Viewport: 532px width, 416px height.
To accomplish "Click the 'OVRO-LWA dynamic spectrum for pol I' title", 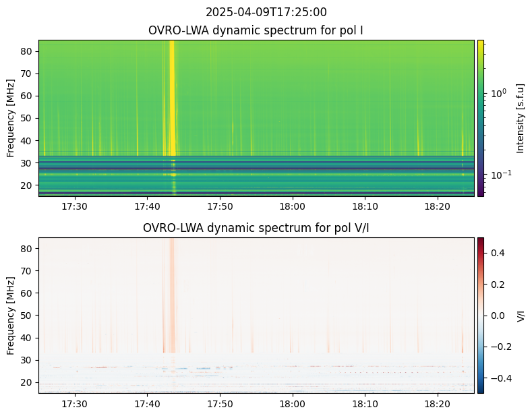I will tap(256, 31).
